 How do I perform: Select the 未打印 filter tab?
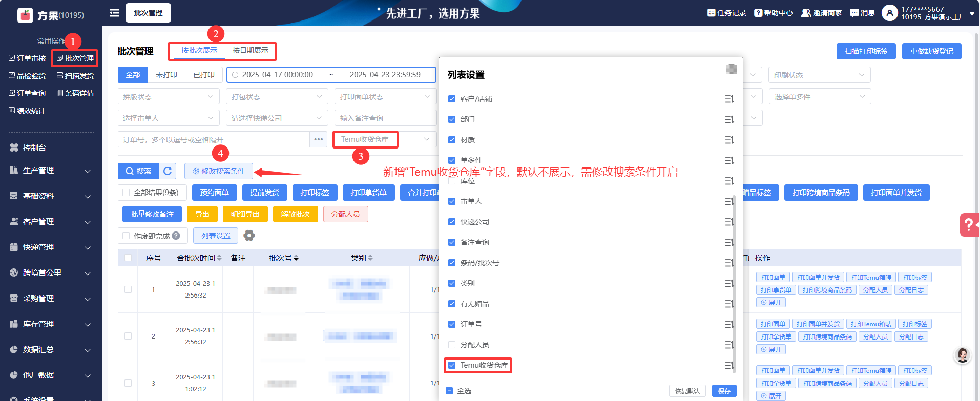click(166, 75)
